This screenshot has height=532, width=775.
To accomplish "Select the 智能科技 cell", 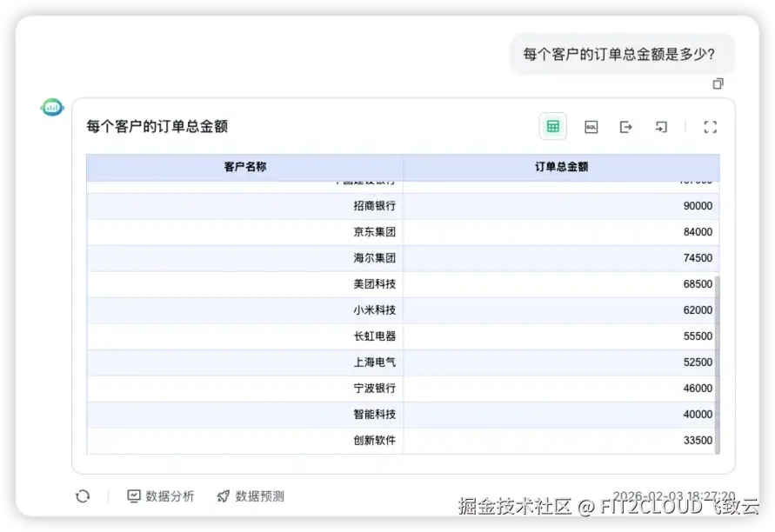I will 244,415.
